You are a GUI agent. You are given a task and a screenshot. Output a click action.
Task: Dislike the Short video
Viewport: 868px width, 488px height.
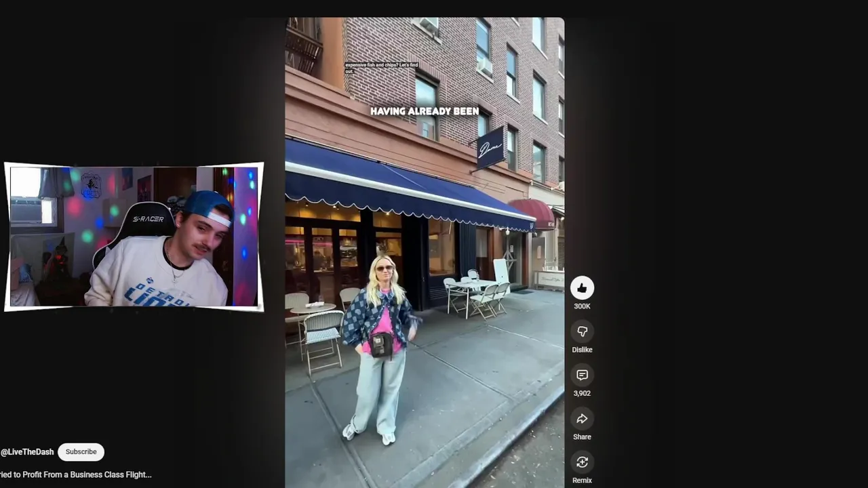coord(582,331)
